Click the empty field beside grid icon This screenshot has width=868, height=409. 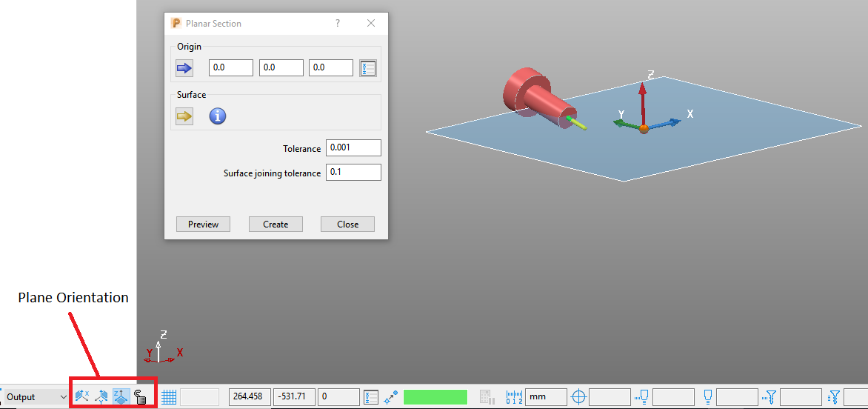pos(200,397)
